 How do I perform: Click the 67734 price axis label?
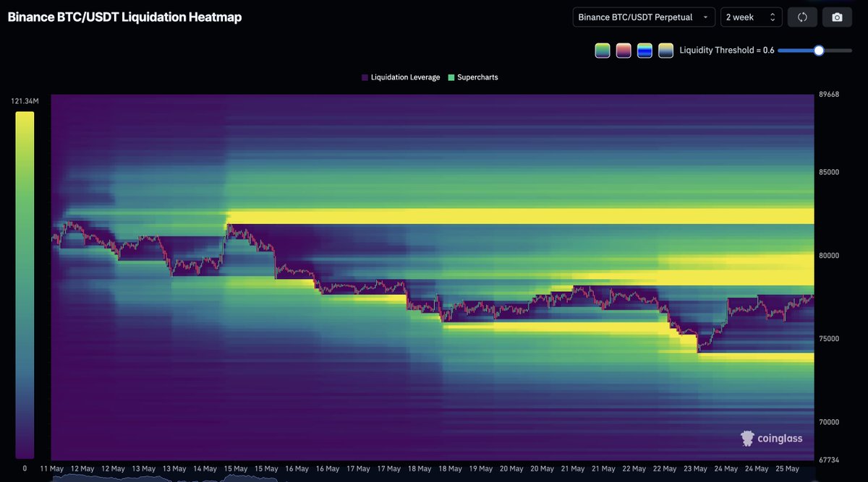pos(829,459)
